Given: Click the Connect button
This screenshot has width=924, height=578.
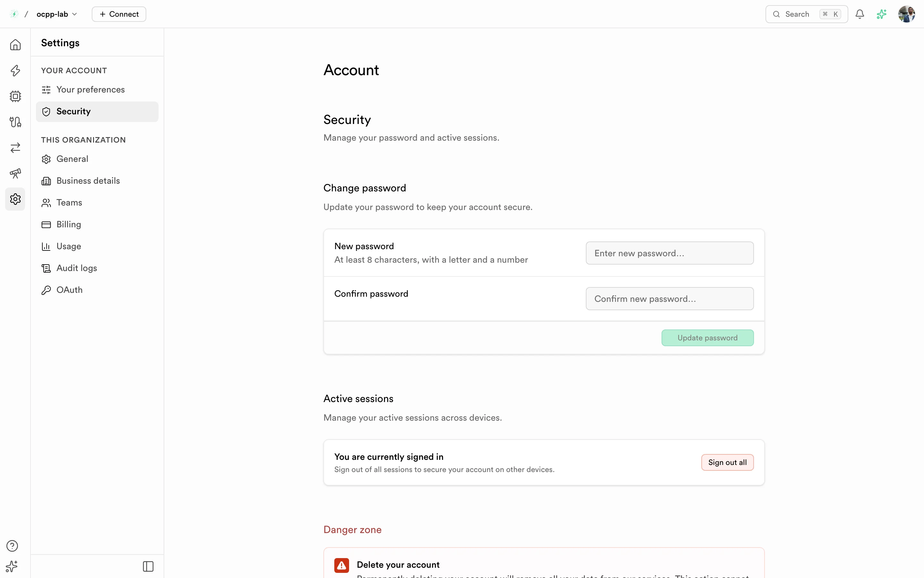Looking at the screenshot, I should (119, 14).
